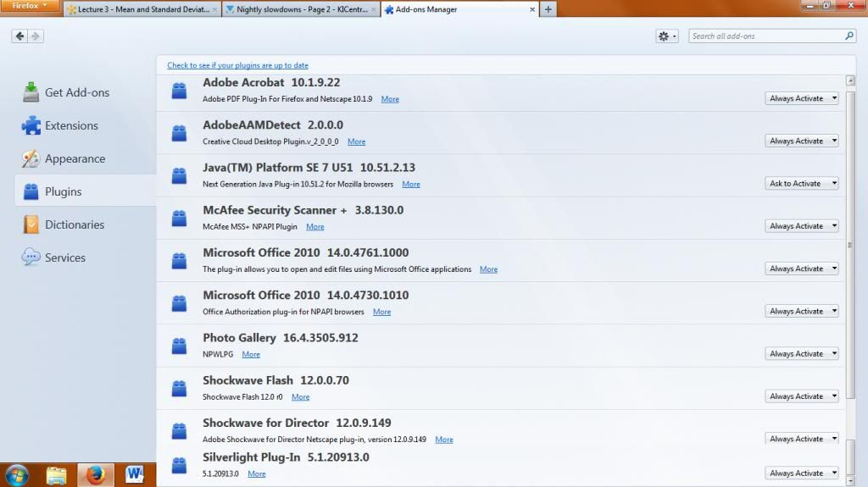Open activation dropdown for AdobeAAMDetect

(x=802, y=141)
